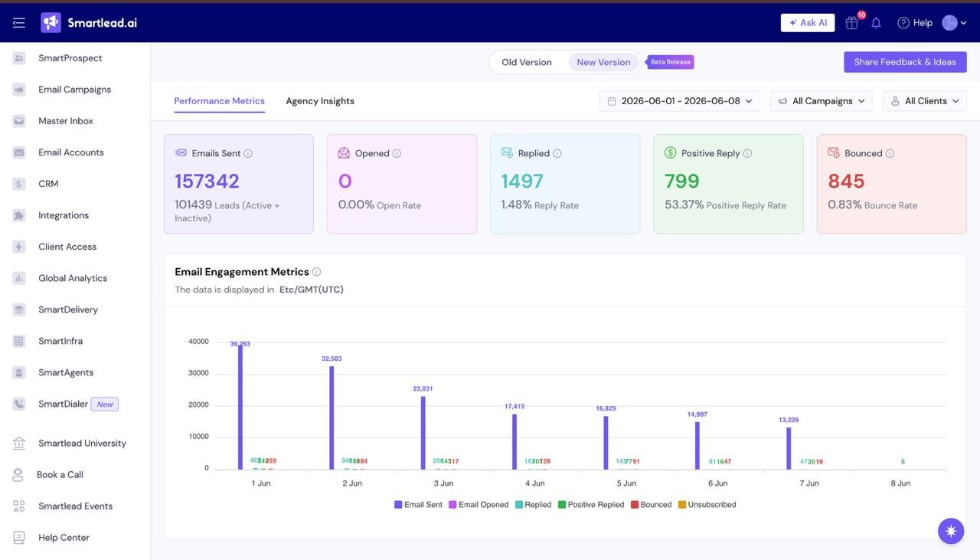Viewport: 980px width, 560px height.
Task: Open the notifications bell
Action: pos(876,23)
